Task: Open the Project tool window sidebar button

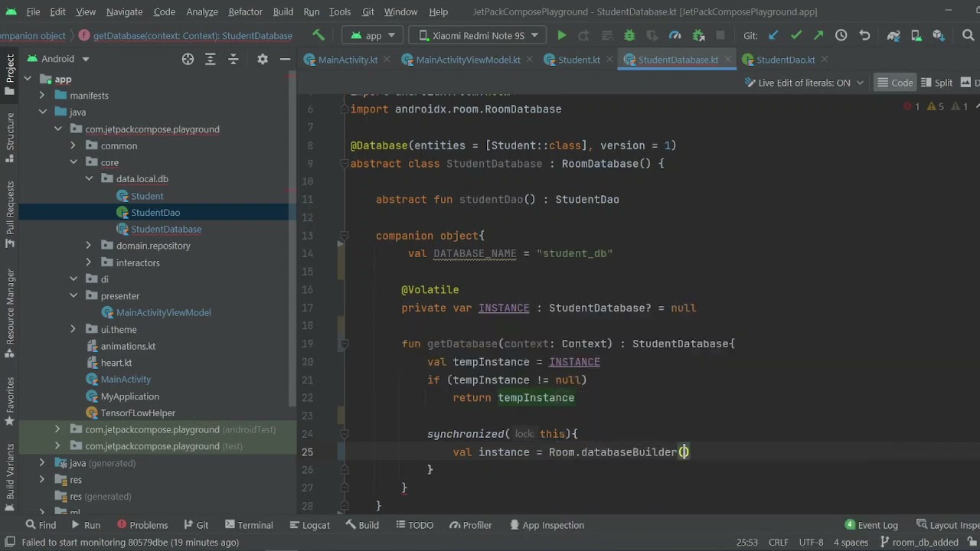Action: pos(10,74)
